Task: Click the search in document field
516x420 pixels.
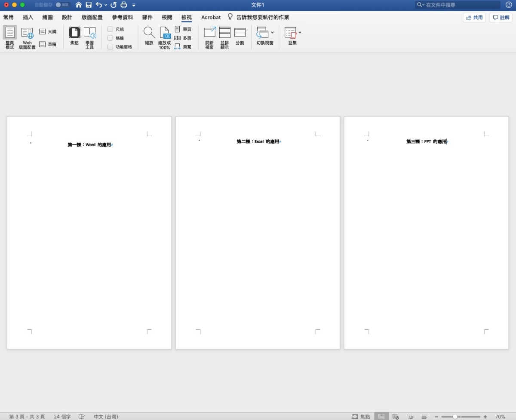Action: point(460,5)
